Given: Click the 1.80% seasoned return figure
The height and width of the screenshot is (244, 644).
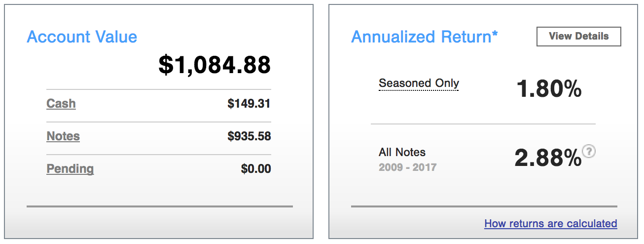Looking at the screenshot, I should coord(549,89).
